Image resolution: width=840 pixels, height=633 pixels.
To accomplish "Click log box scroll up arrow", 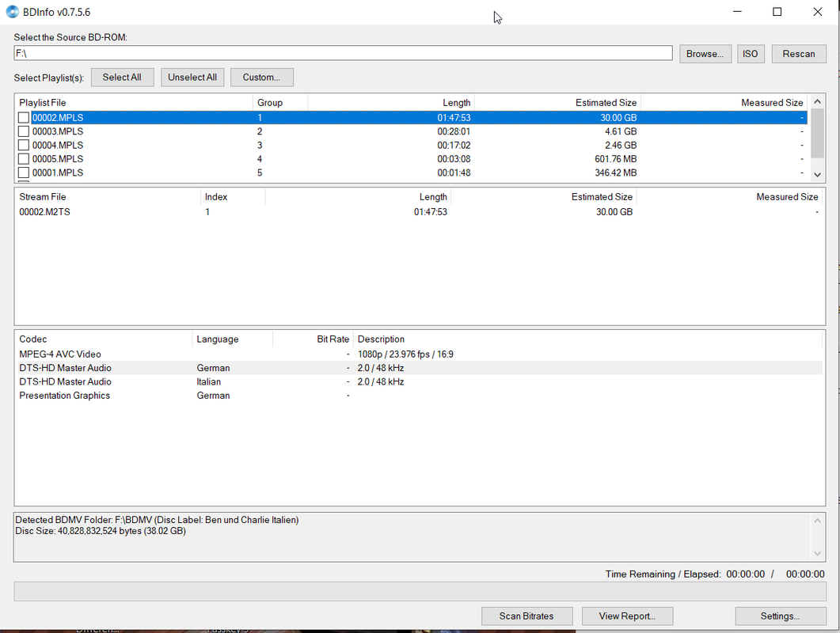I will click(817, 521).
